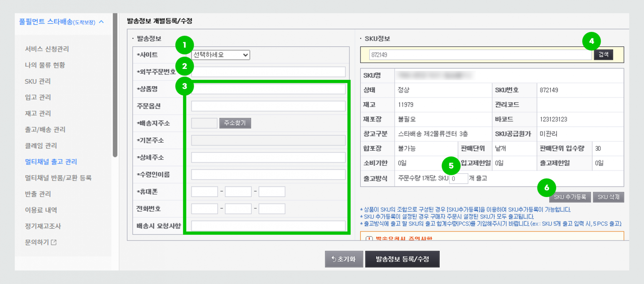Click the SKU 삭제 button
The height and width of the screenshot is (284, 644).
click(608, 197)
